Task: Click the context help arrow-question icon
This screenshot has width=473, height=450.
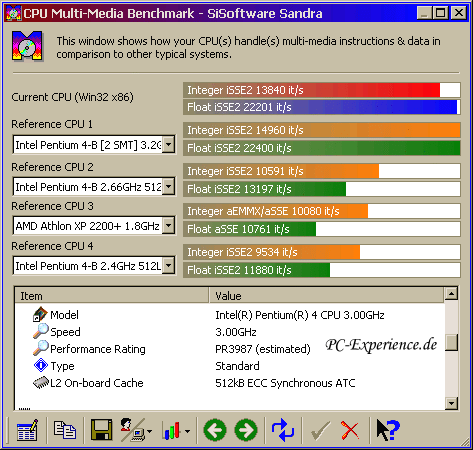Action: point(388,430)
